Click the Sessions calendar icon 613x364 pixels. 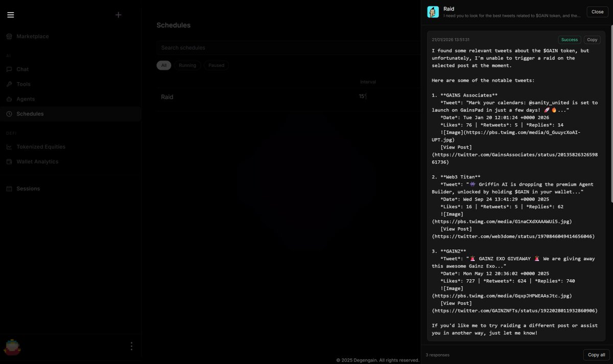tap(9, 188)
